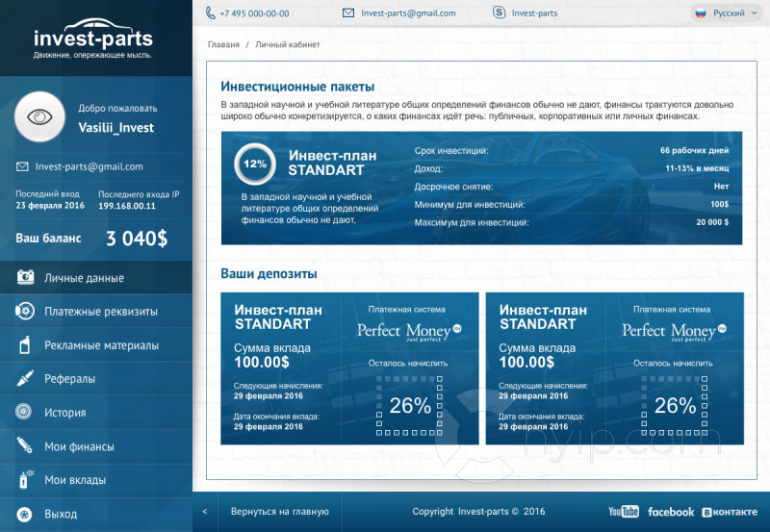Click the 66 рабочих дней value

pyautogui.click(x=694, y=151)
